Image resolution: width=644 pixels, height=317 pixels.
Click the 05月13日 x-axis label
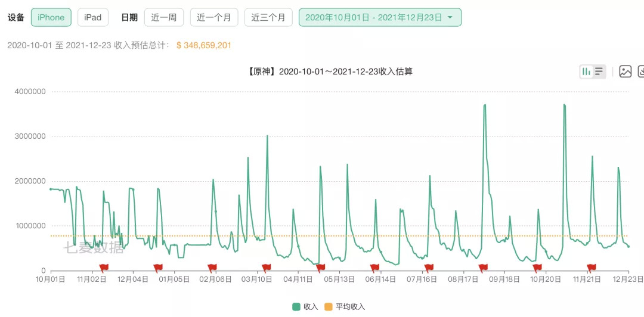pyautogui.click(x=339, y=279)
